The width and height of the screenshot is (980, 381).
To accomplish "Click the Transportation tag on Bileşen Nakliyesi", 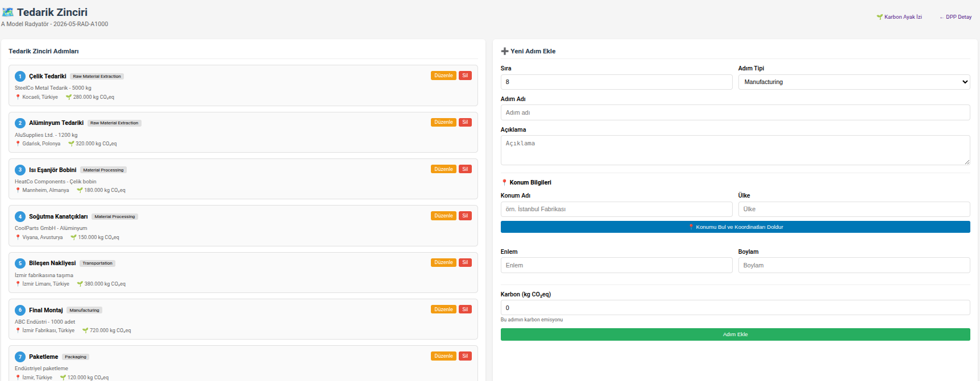I will [x=97, y=263].
